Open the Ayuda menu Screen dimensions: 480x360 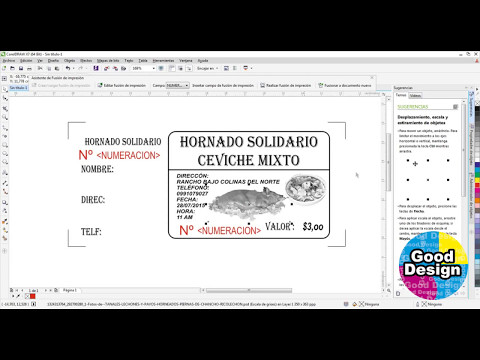pyautogui.click(x=203, y=61)
